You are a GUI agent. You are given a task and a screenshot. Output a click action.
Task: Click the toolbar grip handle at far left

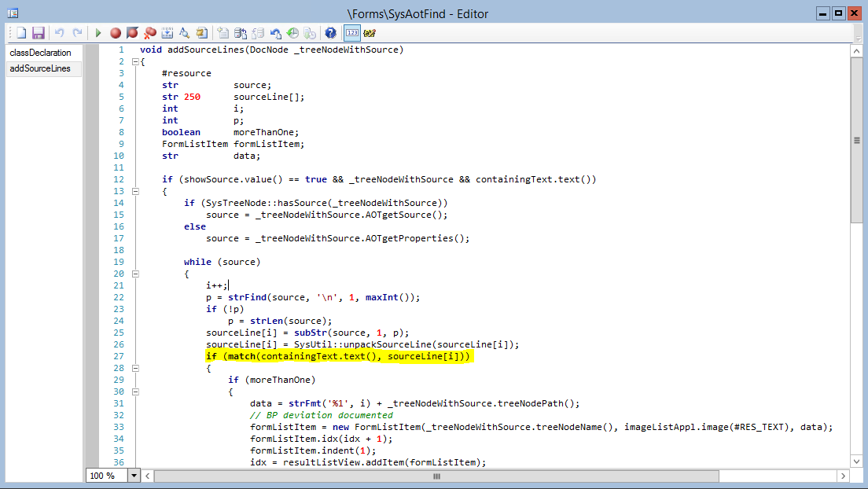[9, 33]
